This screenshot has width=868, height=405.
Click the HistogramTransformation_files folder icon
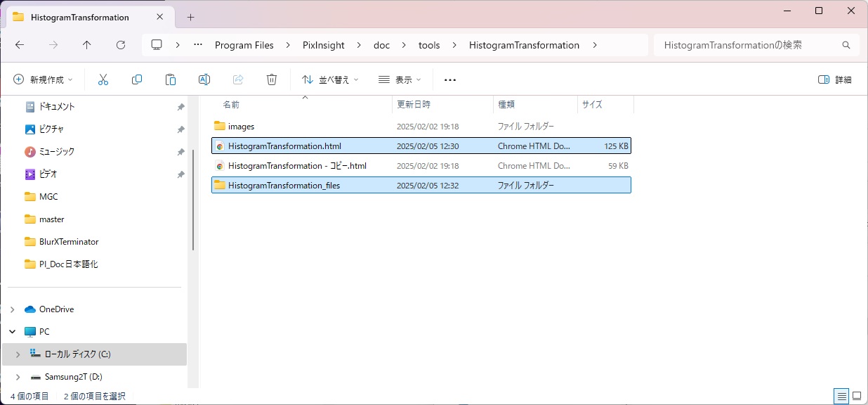pos(220,185)
